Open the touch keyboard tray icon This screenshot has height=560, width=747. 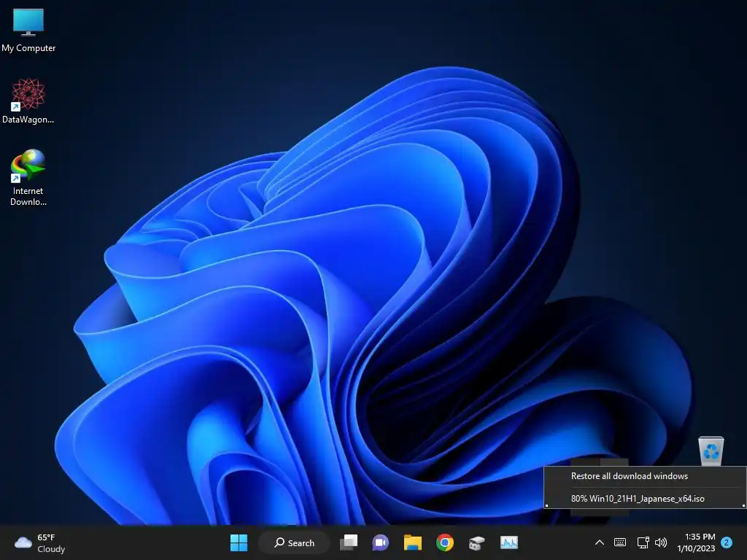(620, 542)
